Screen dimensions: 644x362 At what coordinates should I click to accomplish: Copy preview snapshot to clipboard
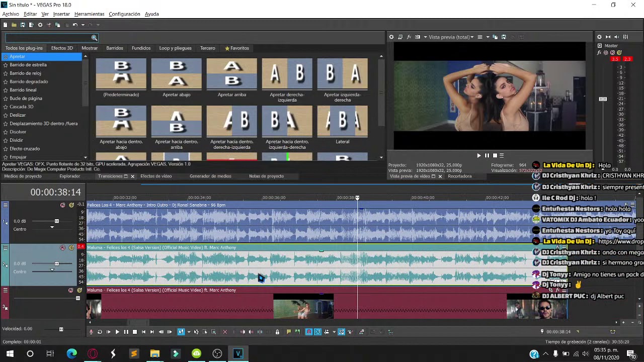click(x=496, y=37)
